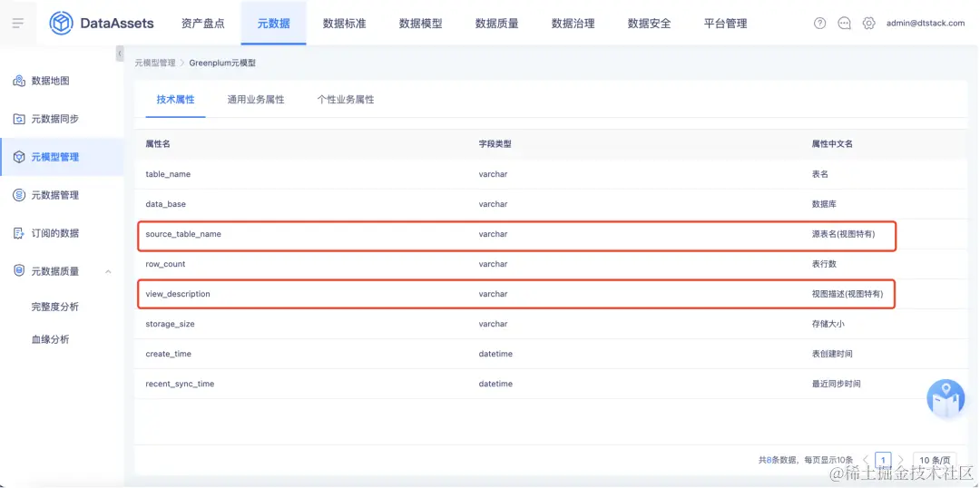Image resolution: width=980 pixels, height=488 pixels.
Task: Click 共8条数据 pagination summary text
Action: 778,460
